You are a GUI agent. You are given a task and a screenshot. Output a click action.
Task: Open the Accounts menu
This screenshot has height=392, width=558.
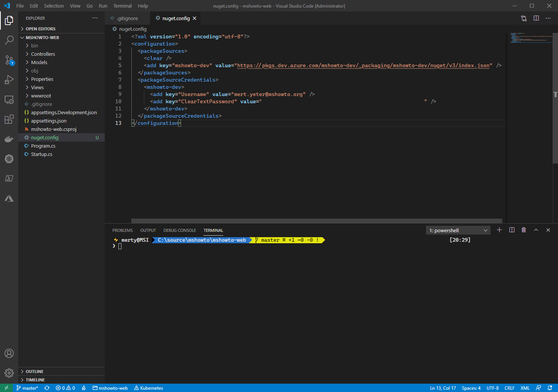[9, 353]
